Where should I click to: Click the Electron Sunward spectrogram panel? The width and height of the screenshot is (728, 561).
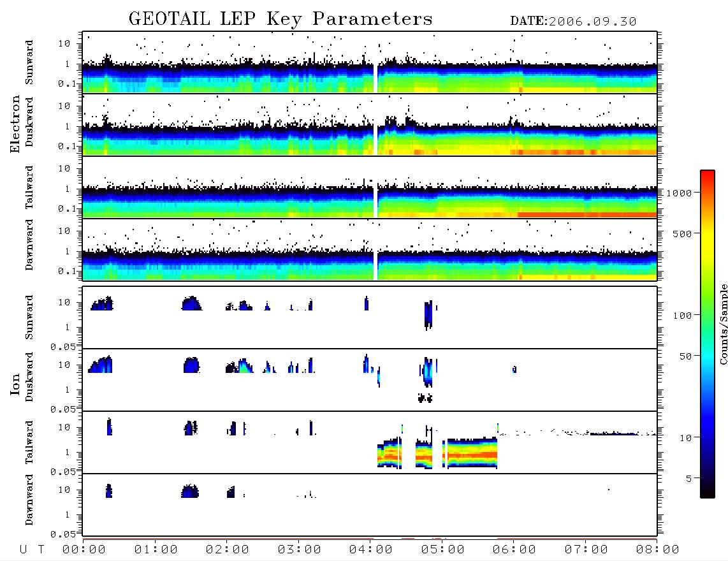pyautogui.click(x=370, y=62)
